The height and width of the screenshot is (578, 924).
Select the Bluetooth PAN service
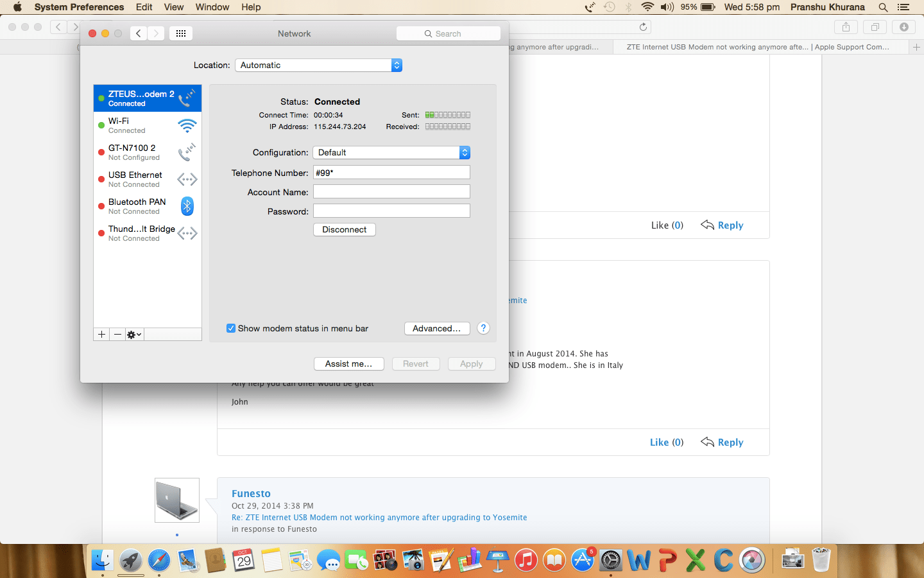148,206
